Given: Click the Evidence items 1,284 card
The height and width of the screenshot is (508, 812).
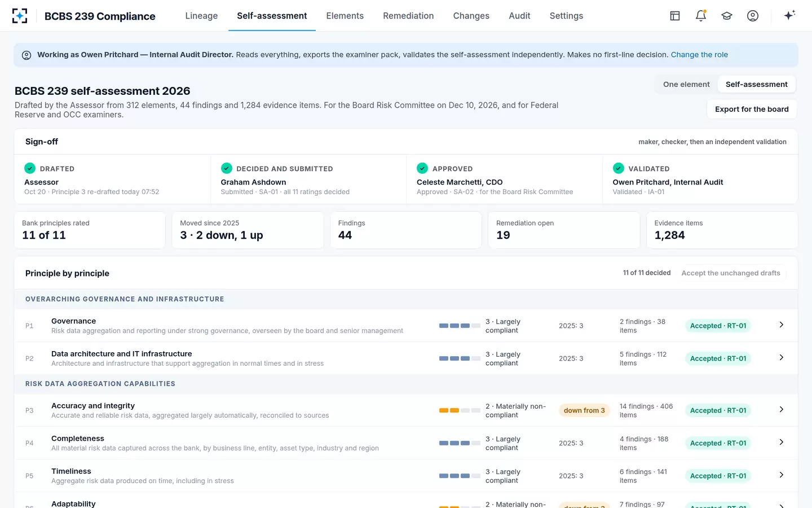Looking at the screenshot, I should (722, 230).
